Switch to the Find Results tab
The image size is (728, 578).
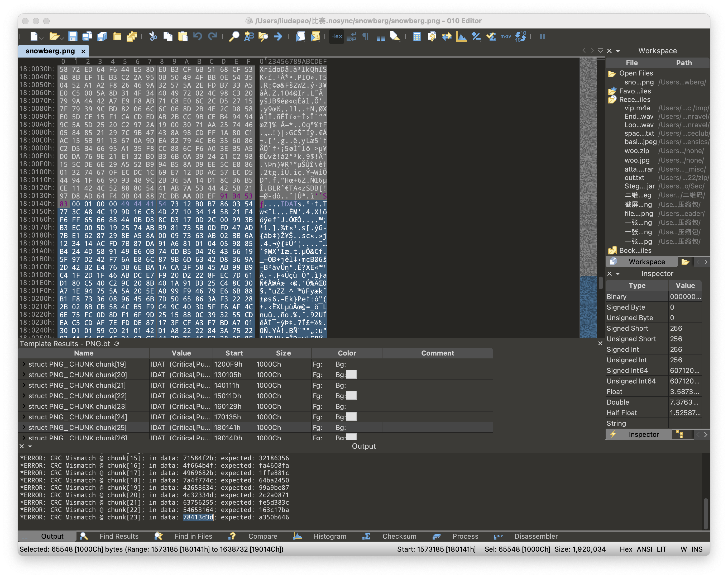tap(118, 536)
